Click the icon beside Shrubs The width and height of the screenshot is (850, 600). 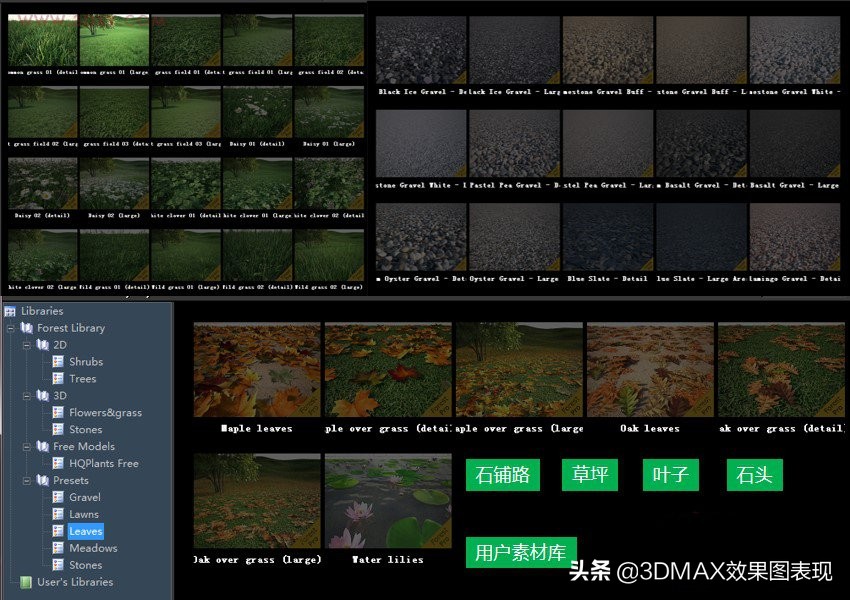click(x=58, y=362)
